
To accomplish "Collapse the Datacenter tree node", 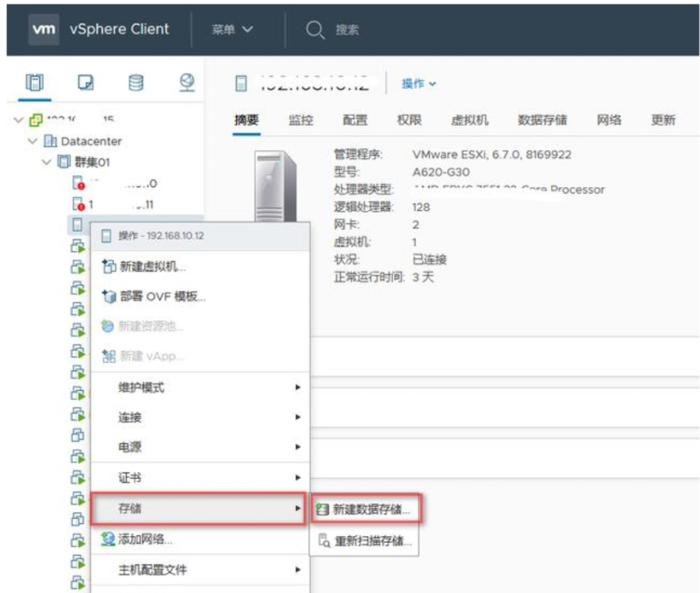I will pyautogui.click(x=33, y=141).
